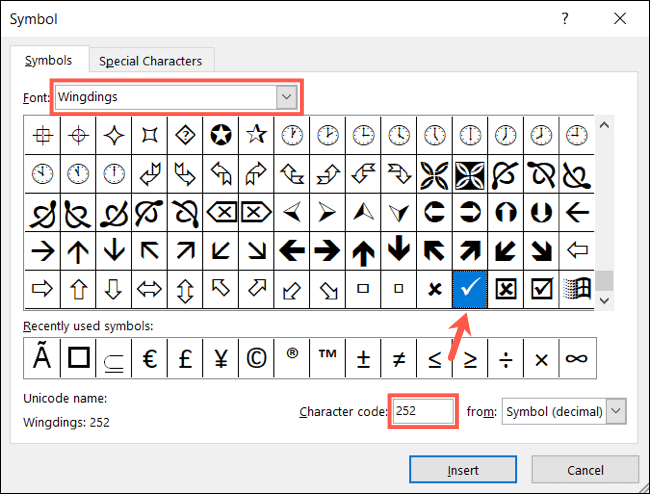
Task: Select the circled down arrow symbol
Action: click(x=541, y=212)
